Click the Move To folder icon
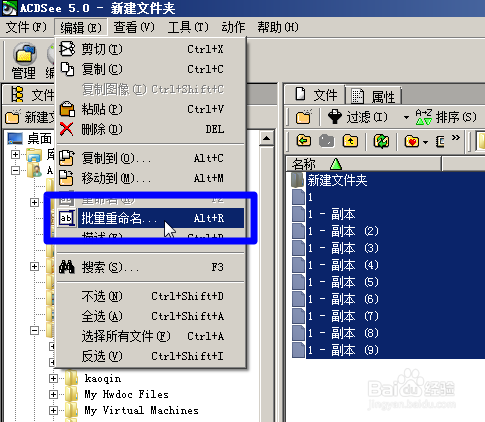 (66, 178)
